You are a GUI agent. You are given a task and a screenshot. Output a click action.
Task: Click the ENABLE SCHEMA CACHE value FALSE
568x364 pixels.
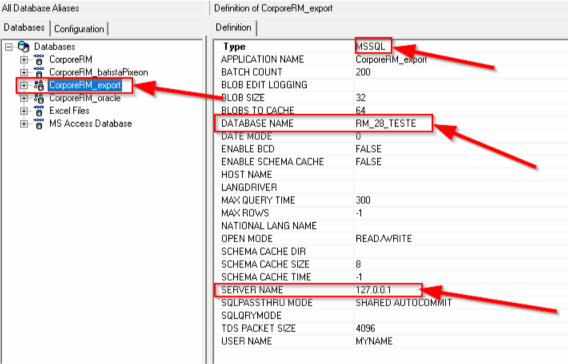pyautogui.click(x=368, y=162)
